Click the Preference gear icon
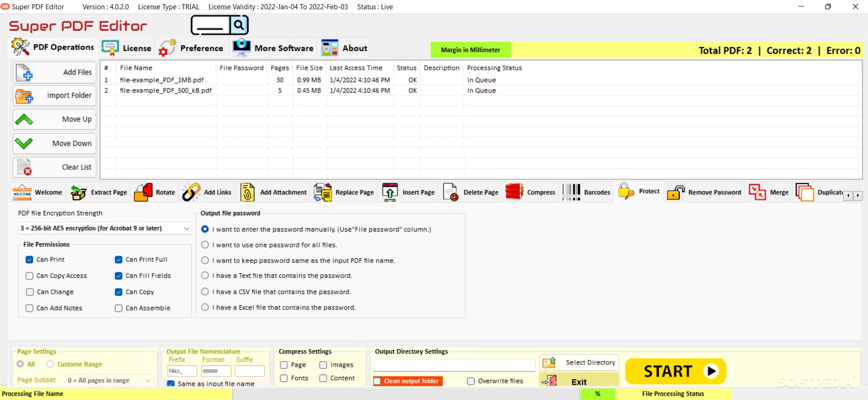Image resolution: width=868 pixels, height=400 pixels. tap(167, 48)
